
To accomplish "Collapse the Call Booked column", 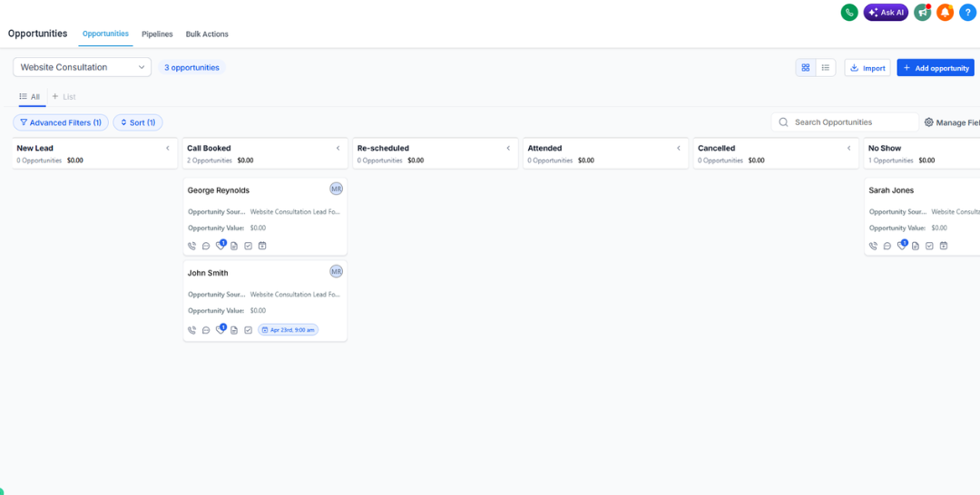I will coord(338,148).
